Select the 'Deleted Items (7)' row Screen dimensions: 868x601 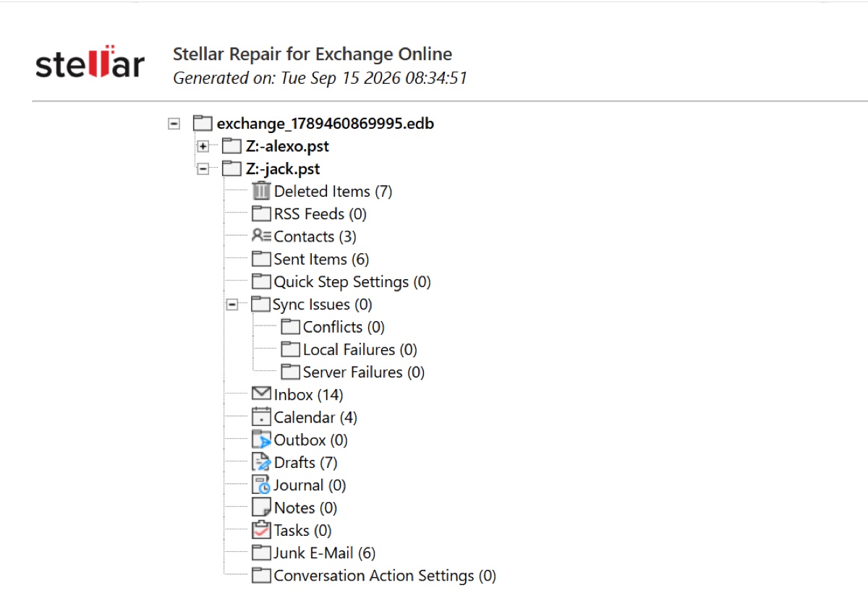[333, 192]
